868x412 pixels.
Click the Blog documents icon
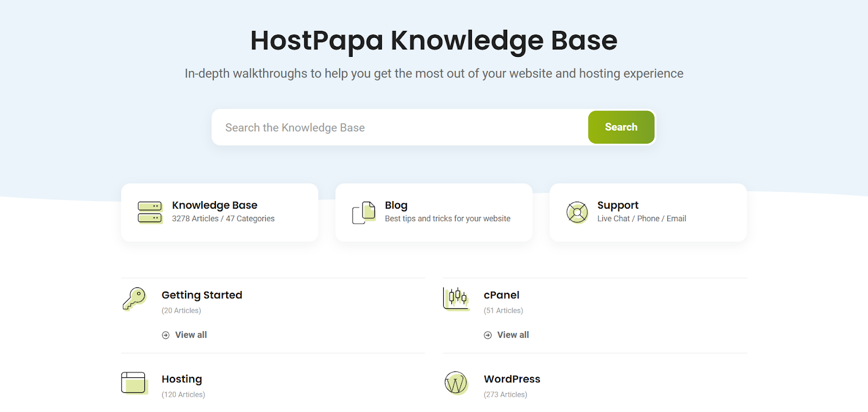[364, 213]
